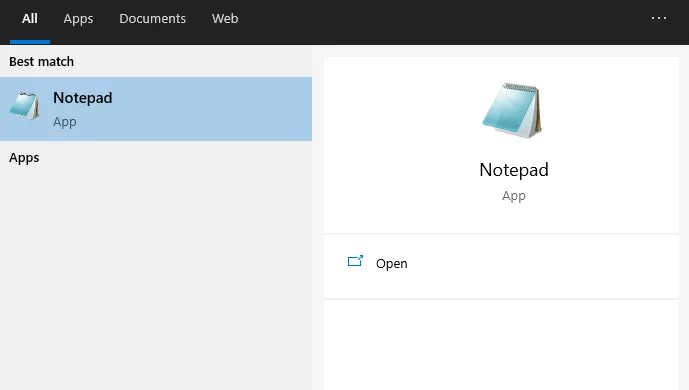Click the Open arrow-window icon
The width and height of the screenshot is (689, 390).
(x=355, y=261)
